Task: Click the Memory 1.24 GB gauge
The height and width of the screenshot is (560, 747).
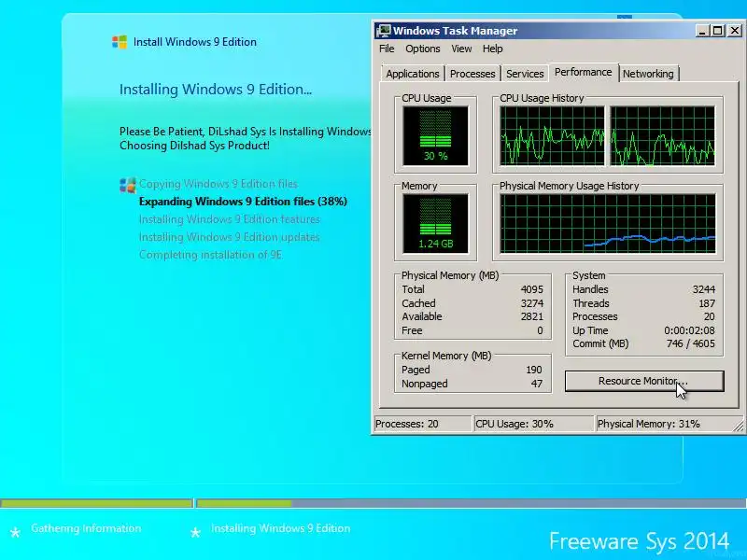Action: [x=435, y=224]
